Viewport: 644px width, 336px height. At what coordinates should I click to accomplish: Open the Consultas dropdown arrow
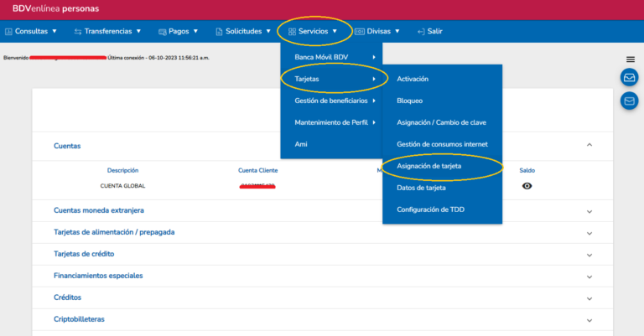click(55, 31)
